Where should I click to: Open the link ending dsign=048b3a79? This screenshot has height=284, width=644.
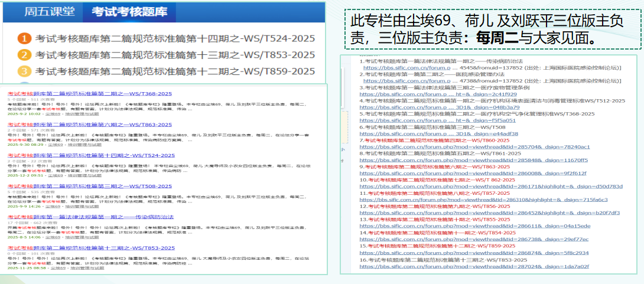coord(440,107)
